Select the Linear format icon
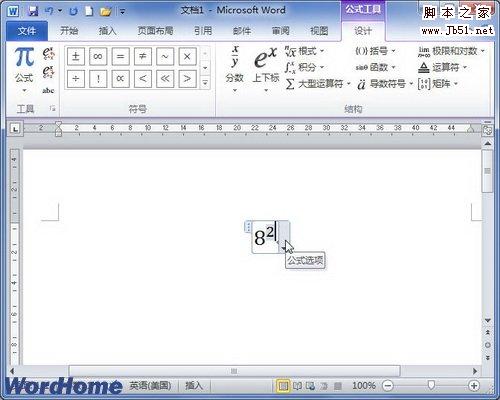This screenshot has height=400, width=500. point(48,72)
